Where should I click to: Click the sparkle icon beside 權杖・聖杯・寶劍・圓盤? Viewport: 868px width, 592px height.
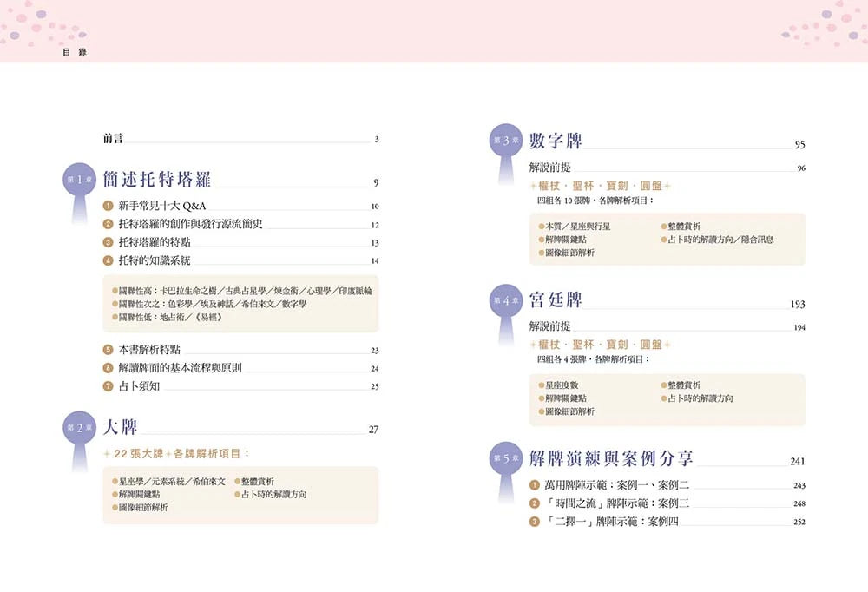[532, 186]
